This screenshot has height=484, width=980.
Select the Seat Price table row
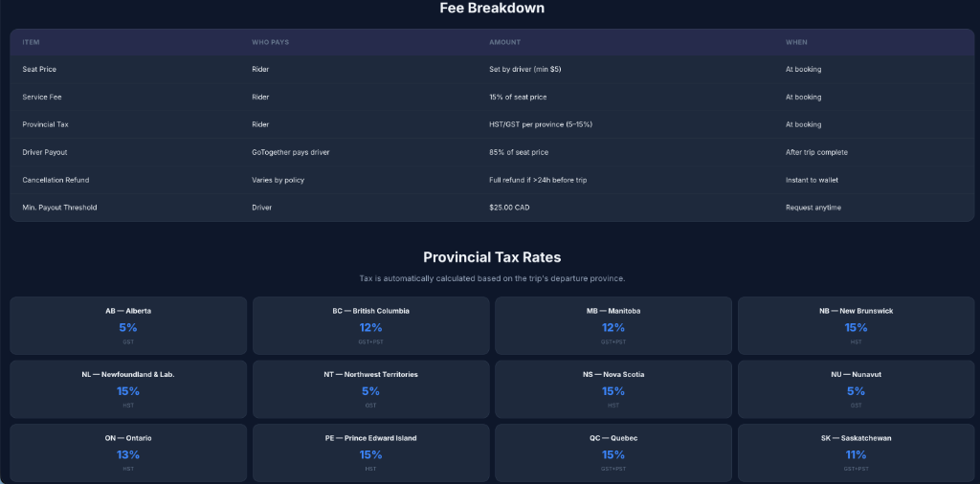pyautogui.click(x=492, y=69)
